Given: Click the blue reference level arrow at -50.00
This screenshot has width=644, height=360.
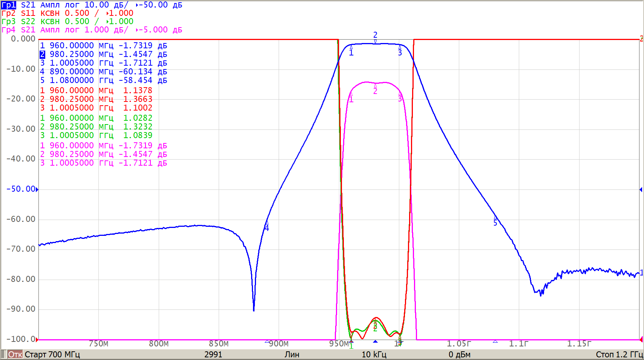Looking at the screenshot, I should click(37, 189).
